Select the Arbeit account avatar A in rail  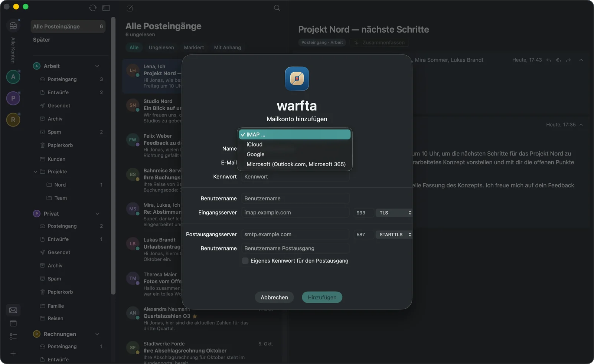click(x=13, y=77)
